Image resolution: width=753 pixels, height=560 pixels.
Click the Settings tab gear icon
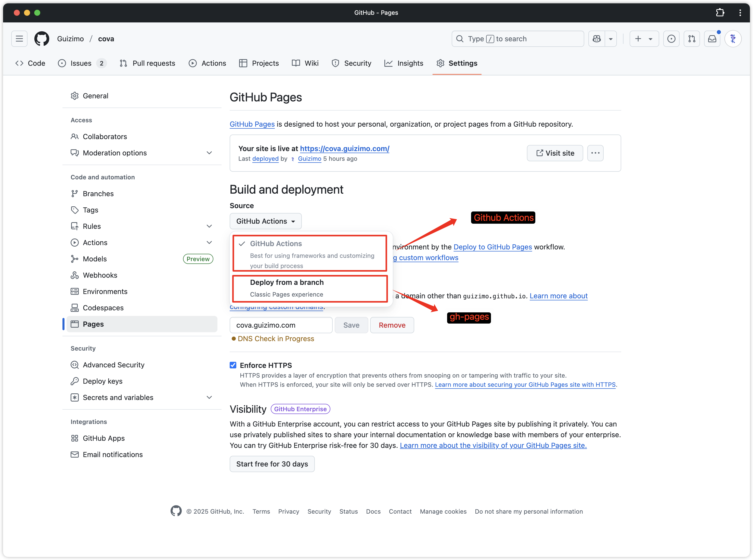tap(440, 63)
